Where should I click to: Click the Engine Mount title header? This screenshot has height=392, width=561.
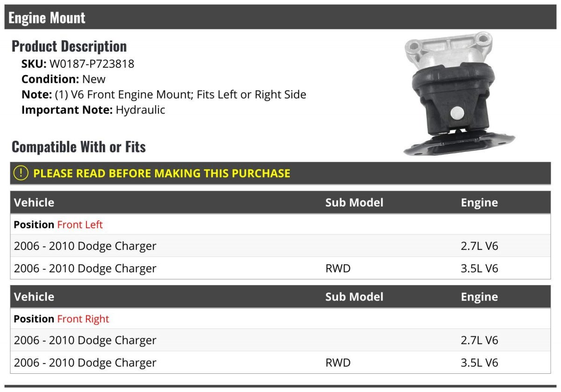coord(47,18)
